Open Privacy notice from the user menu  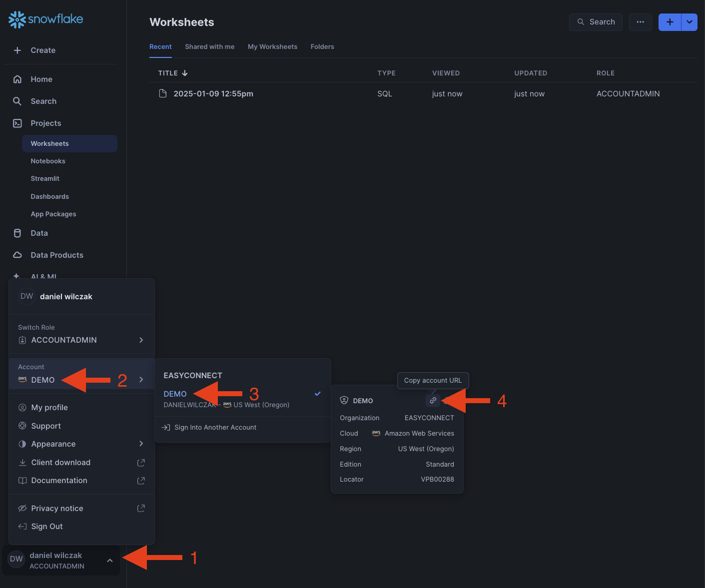(x=57, y=509)
